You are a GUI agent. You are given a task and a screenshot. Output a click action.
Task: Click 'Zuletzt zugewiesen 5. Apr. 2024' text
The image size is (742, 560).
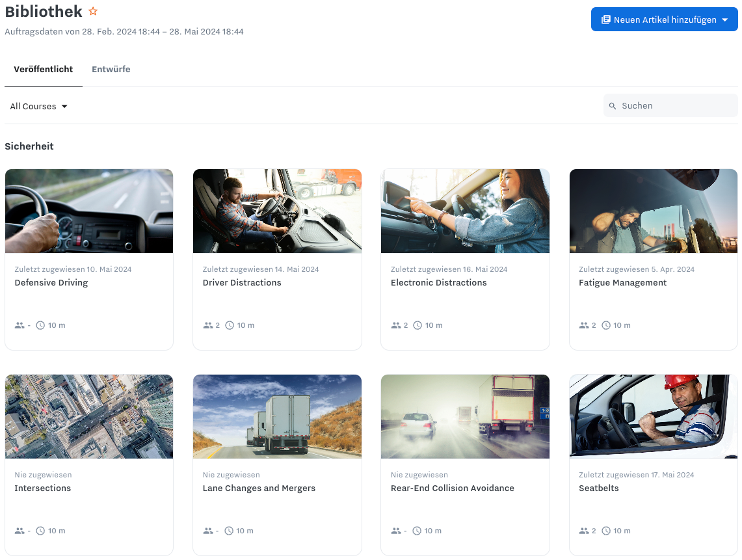point(637,269)
